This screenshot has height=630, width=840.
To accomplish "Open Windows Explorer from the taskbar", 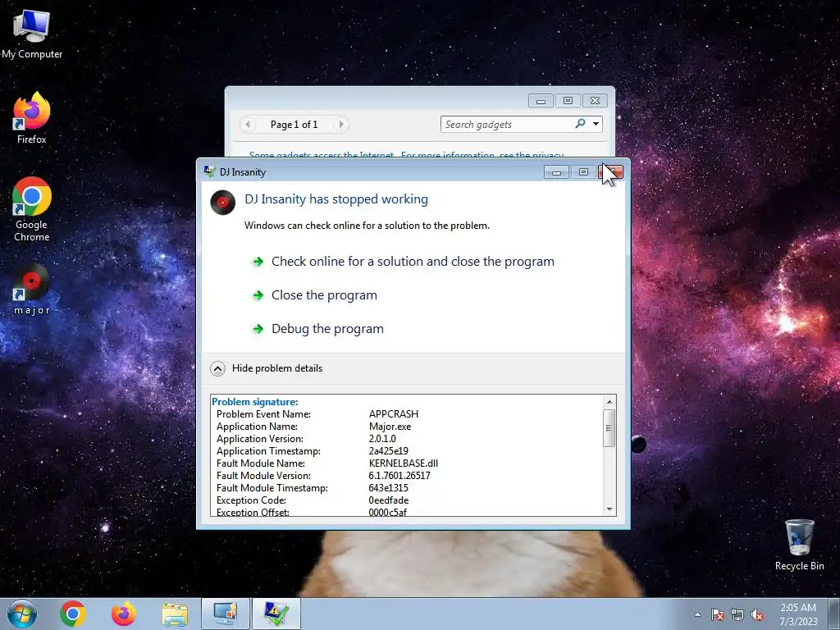I will point(175,614).
